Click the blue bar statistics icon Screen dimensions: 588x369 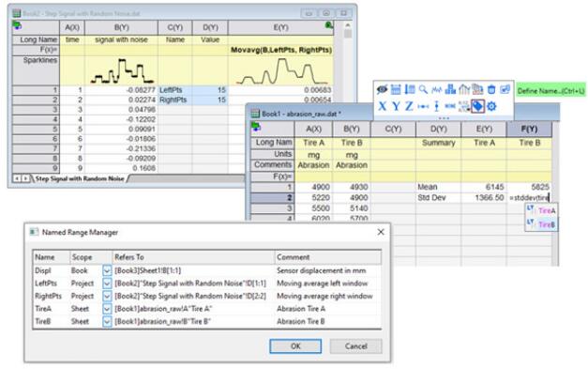(x=450, y=89)
